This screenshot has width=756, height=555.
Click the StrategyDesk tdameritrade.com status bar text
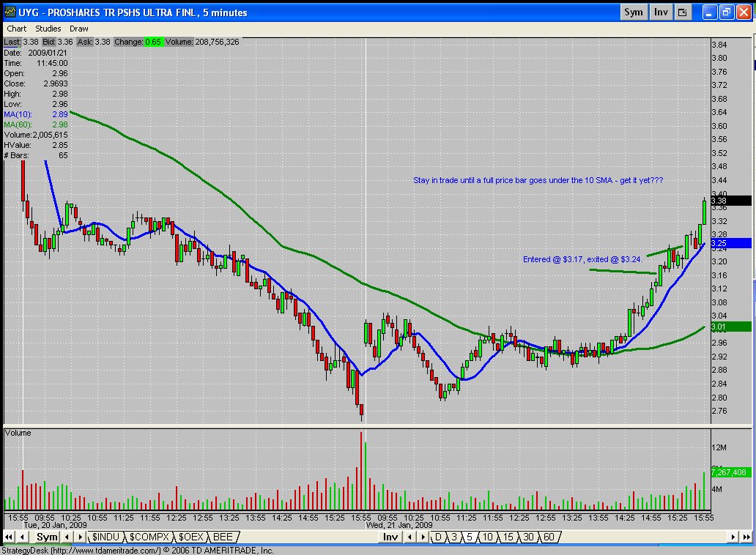click(x=138, y=550)
